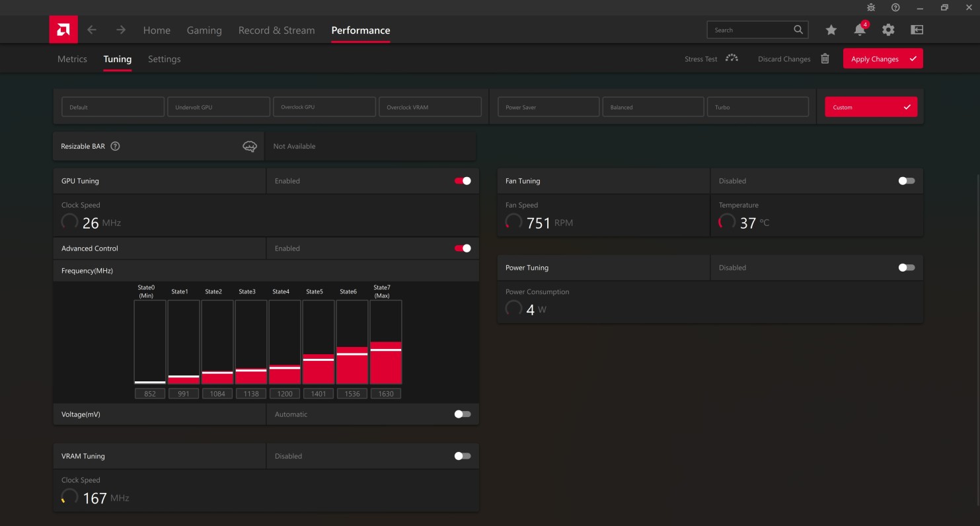Click the State0 frequency value field 852
Image resolution: width=980 pixels, height=526 pixels.
[x=150, y=394]
